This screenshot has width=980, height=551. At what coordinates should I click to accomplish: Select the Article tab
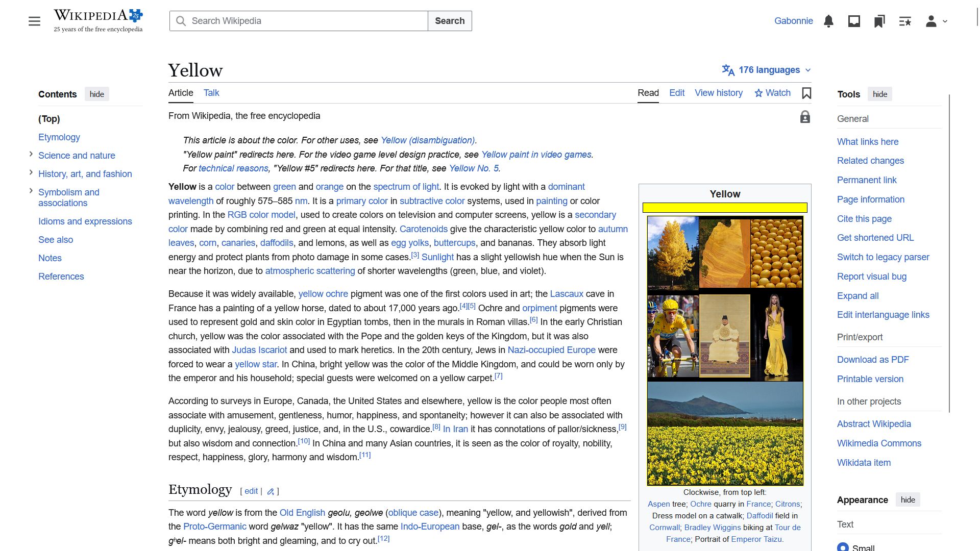(x=181, y=93)
